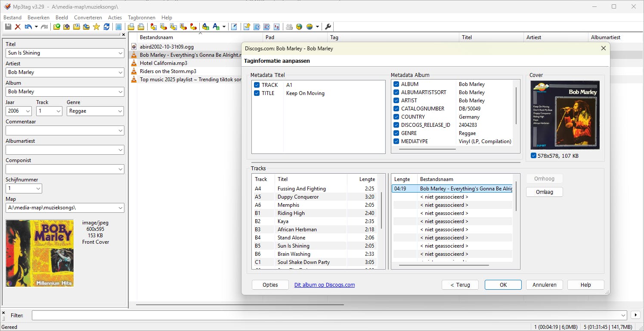Open options with the wrench icon
This screenshot has height=331, width=644.
tap(328, 27)
